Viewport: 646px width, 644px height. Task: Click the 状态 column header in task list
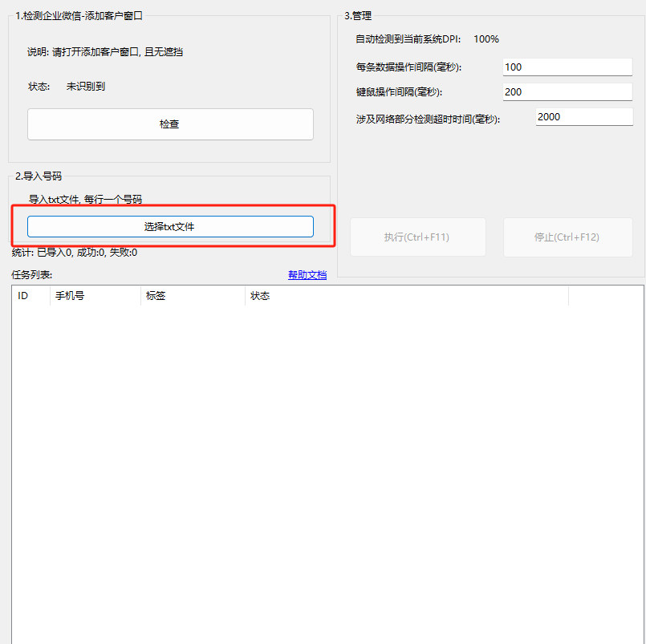pyautogui.click(x=407, y=296)
